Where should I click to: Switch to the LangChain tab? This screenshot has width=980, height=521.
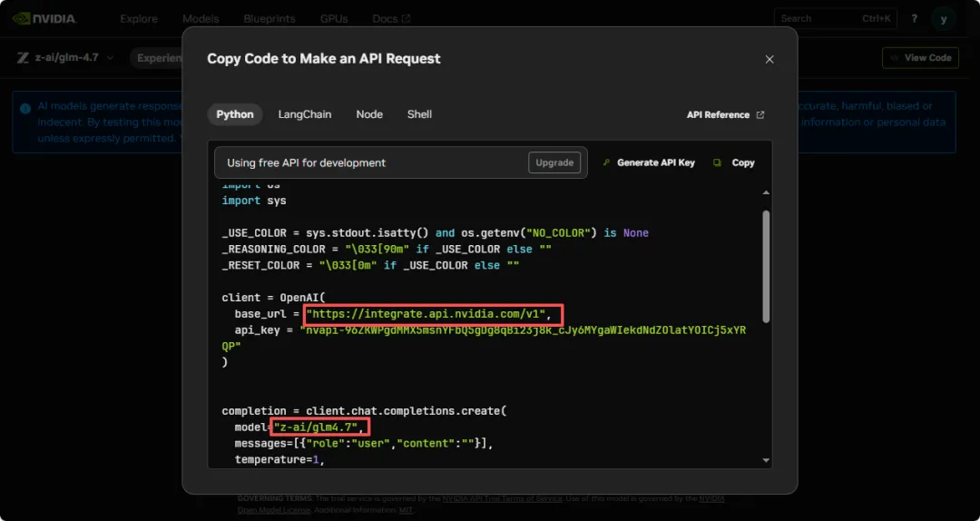pos(304,114)
